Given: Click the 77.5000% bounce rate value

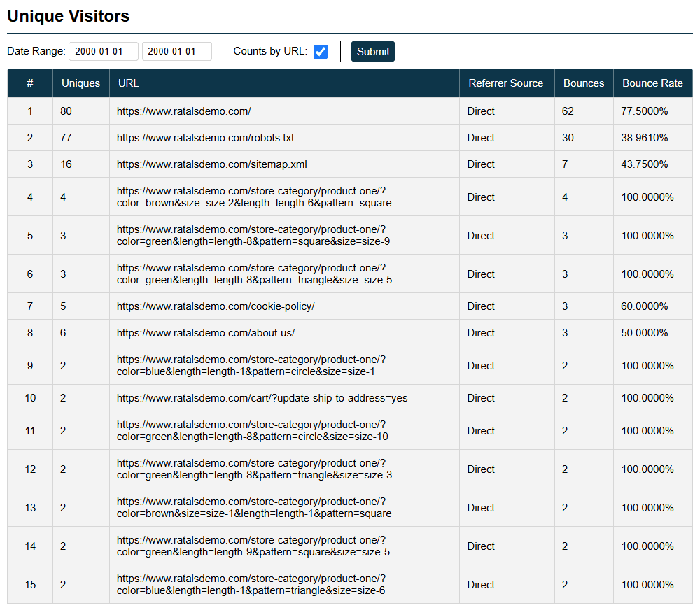Looking at the screenshot, I should (x=644, y=111).
